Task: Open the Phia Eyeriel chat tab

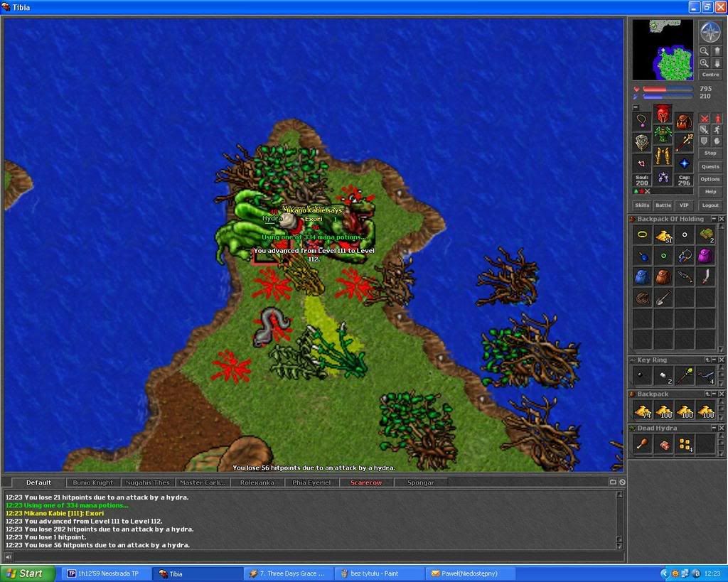Action: click(311, 483)
